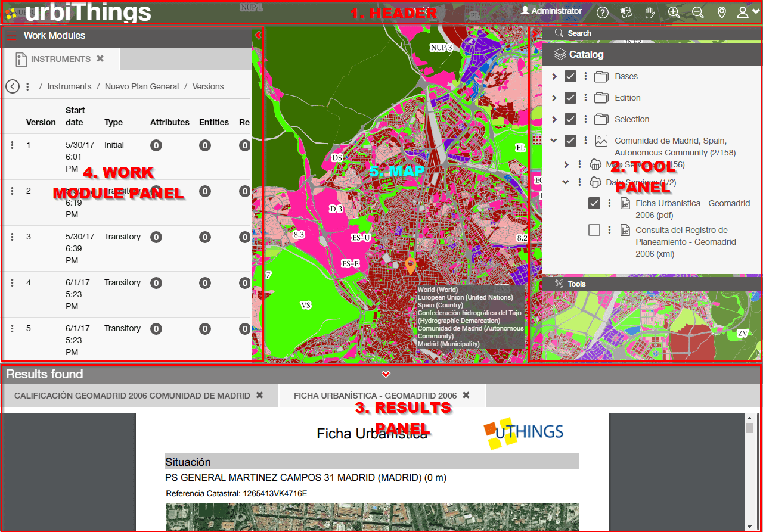
Task: Go to Nuevo Plan General breadcrumb
Action: point(142,86)
